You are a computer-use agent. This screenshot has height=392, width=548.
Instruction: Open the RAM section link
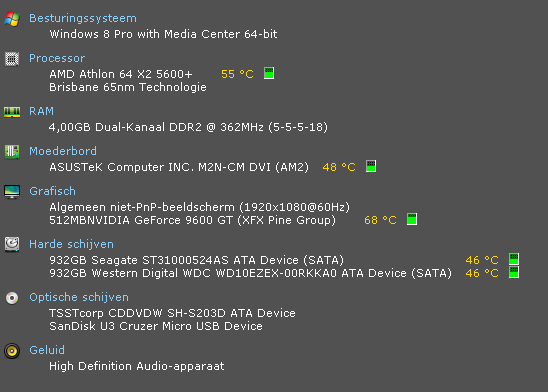pos(42,111)
